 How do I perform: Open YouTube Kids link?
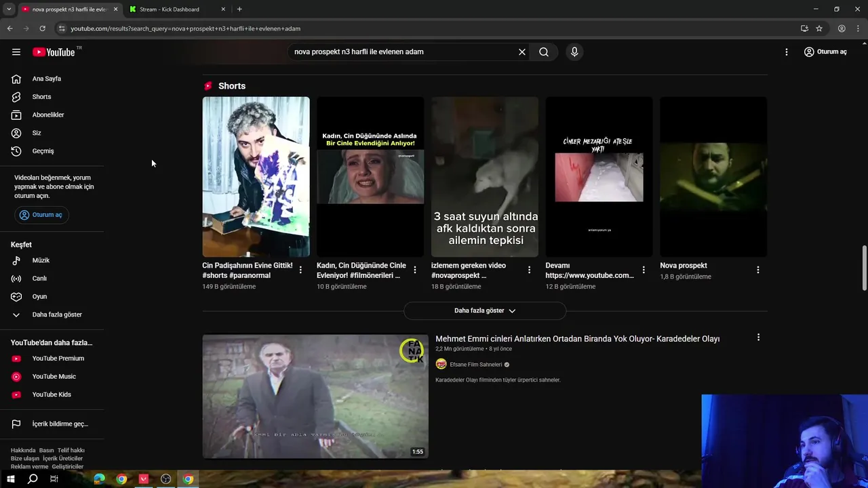point(52,394)
